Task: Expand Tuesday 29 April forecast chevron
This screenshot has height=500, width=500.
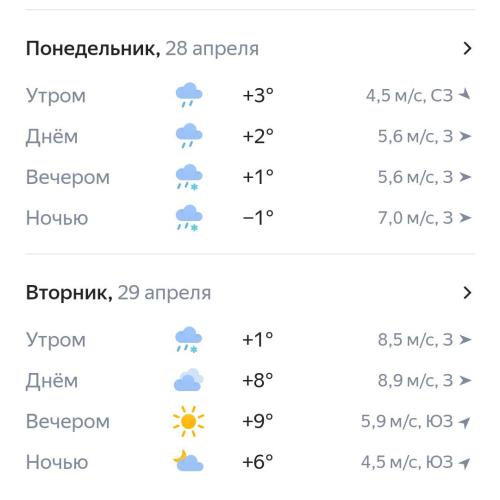Action: pyautogui.click(x=468, y=293)
